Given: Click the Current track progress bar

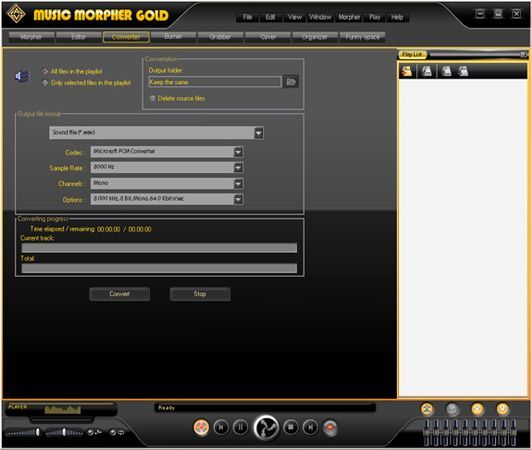Looking at the screenshot, I should (159, 248).
